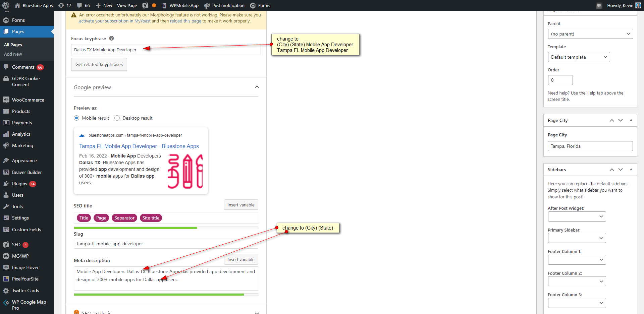Toggle the Sidebars panel triangle
The image size is (644, 314).
631,170
